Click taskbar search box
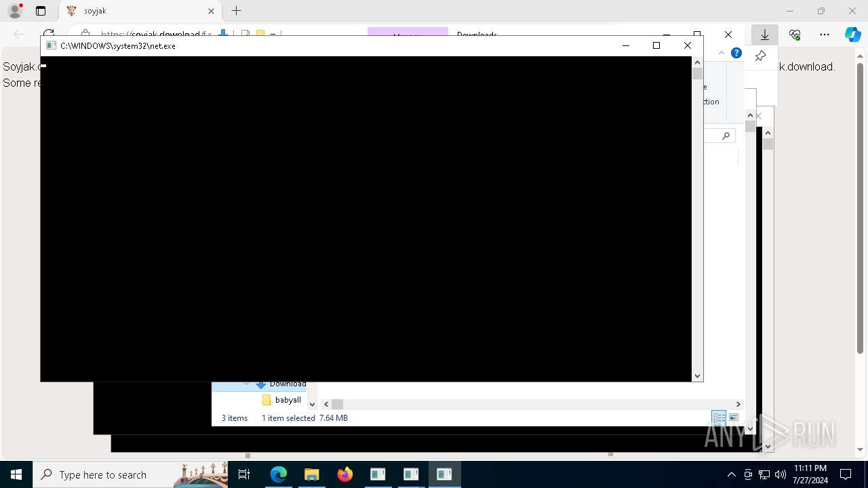This screenshot has height=488, width=868. pos(130,474)
